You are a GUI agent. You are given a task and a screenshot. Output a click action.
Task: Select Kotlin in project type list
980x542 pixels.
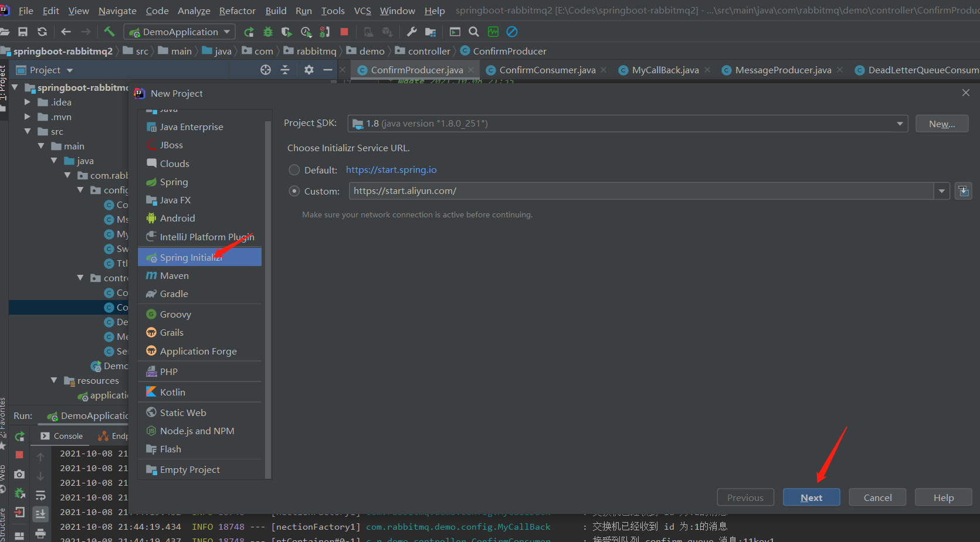[199, 392]
